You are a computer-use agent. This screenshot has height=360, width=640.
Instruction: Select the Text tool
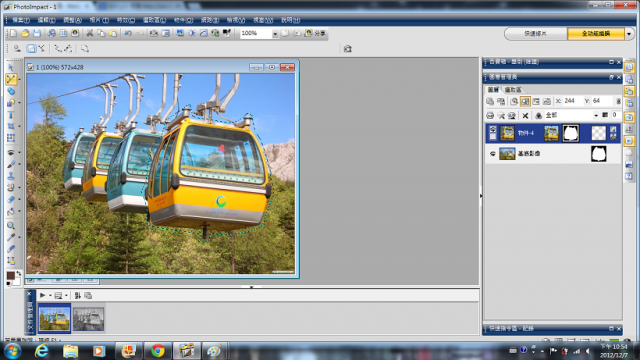[11, 115]
